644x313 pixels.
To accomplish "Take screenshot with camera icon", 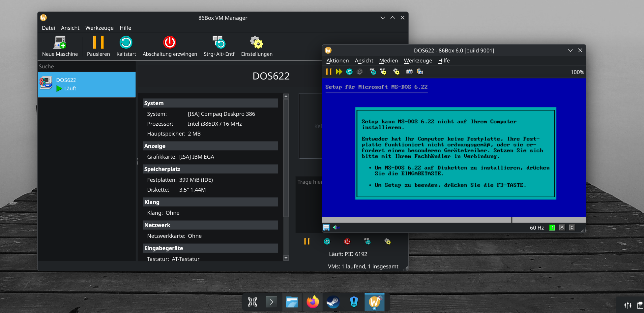I will [x=409, y=72].
